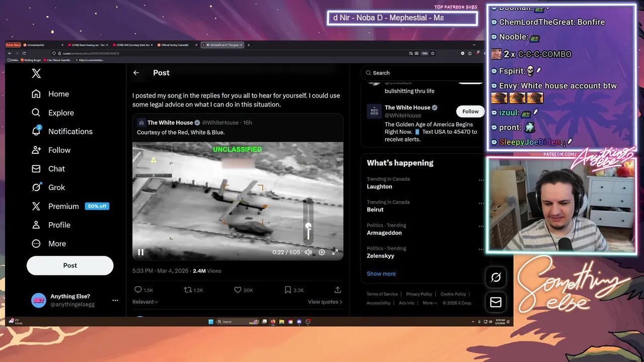This screenshot has height=362, width=644.
Task: Adjust the vertical volume slider
Action: click(308, 221)
